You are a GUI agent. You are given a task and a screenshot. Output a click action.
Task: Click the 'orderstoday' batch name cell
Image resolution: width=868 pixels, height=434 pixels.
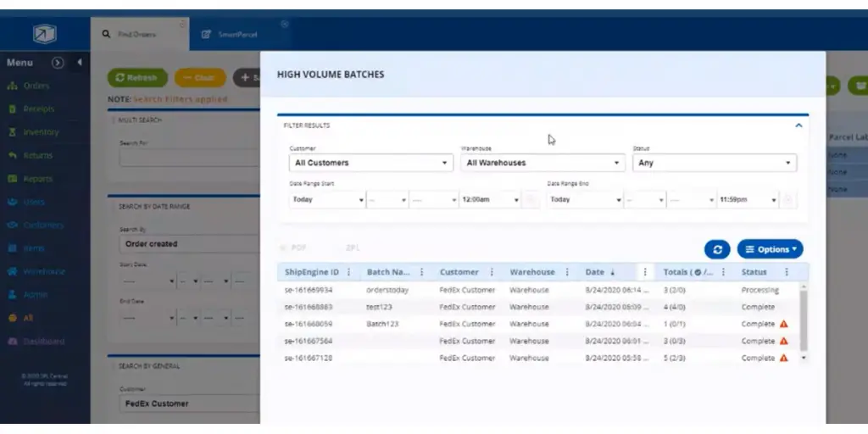pos(387,290)
